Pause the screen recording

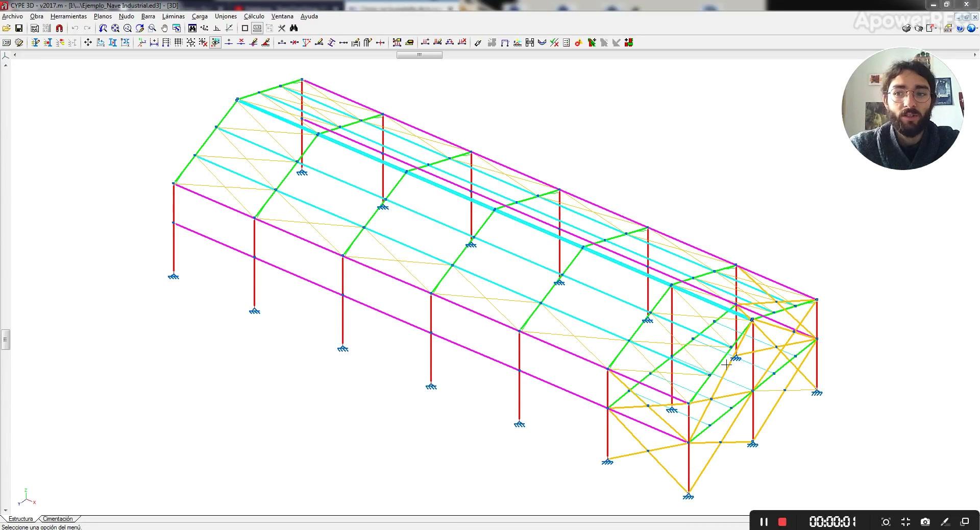click(x=764, y=522)
